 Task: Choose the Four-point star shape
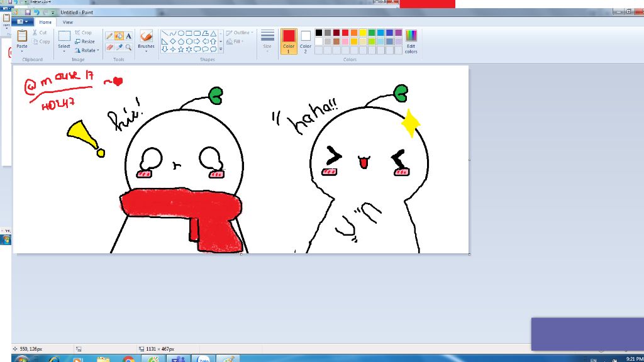[173, 49]
